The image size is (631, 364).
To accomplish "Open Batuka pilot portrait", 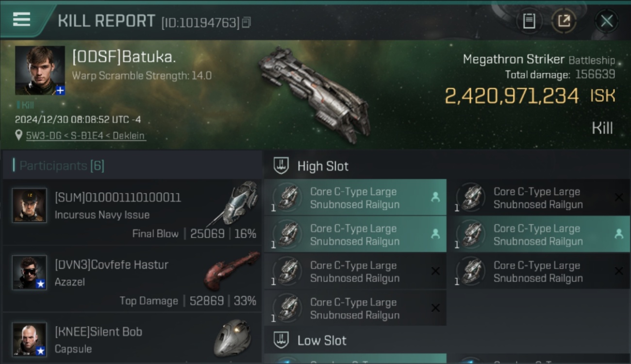I will pyautogui.click(x=40, y=70).
